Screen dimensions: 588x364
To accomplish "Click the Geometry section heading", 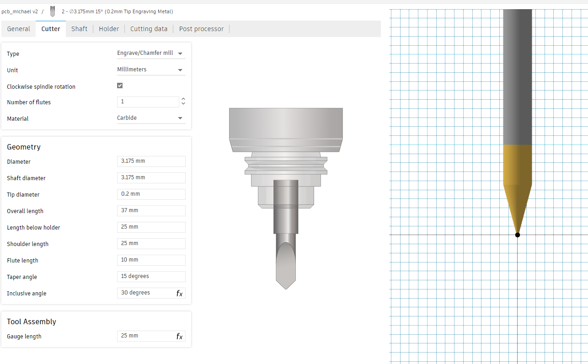I will tap(24, 147).
